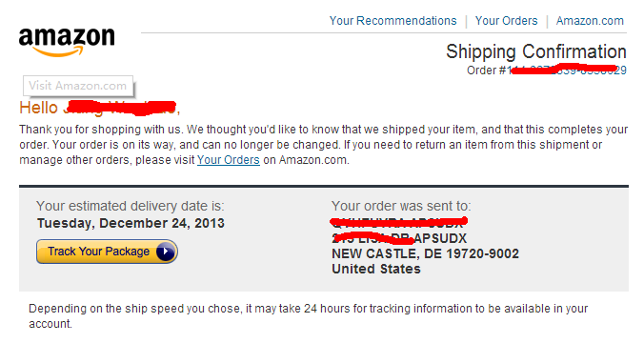Click the Your order was sent to label
644x343 pixels.
[x=401, y=206]
